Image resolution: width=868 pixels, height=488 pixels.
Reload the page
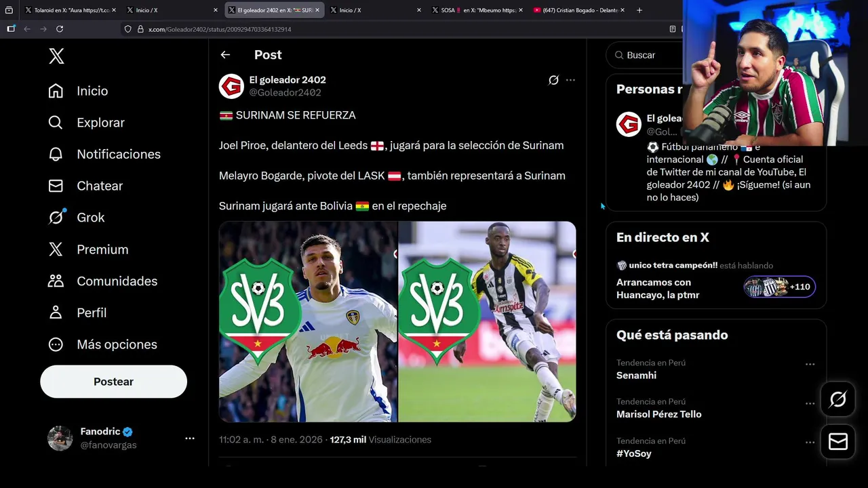tap(60, 29)
